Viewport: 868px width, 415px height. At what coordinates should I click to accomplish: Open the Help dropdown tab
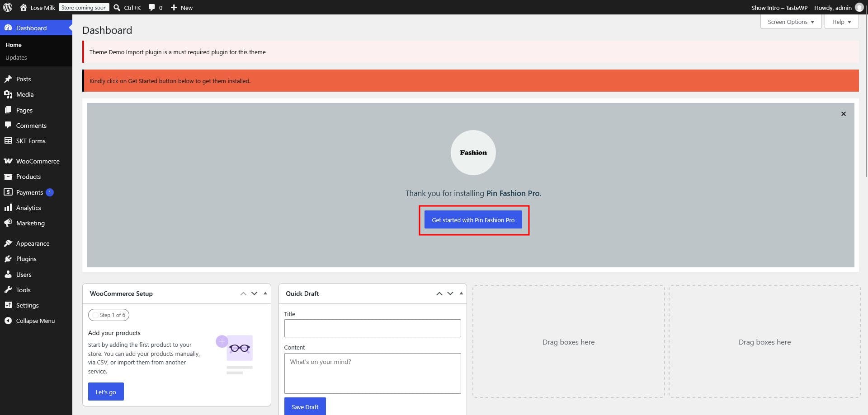tap(841, 22)
